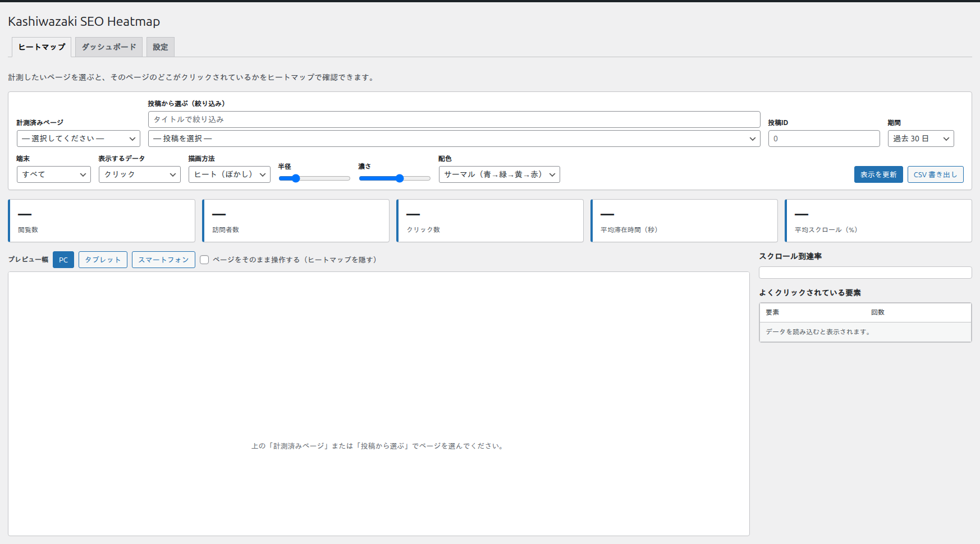
Task: Click the Kashiwazaki SEO Heatmap title
Action: tap(84, 21)
